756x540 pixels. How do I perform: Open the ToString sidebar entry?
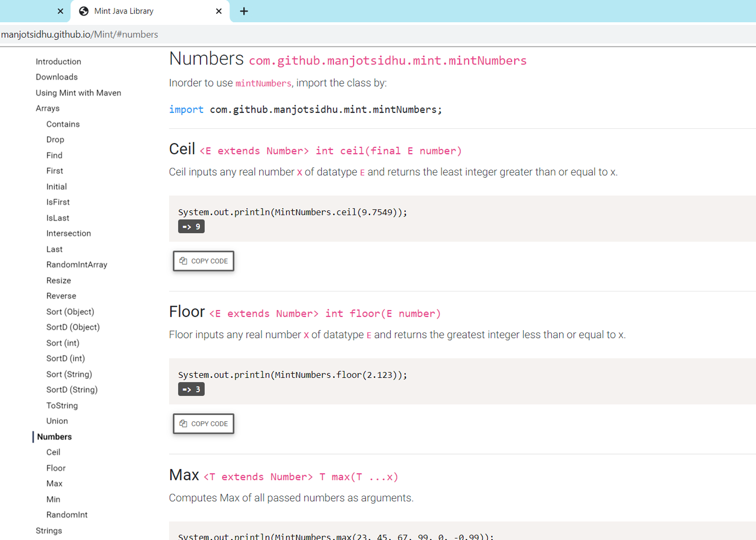(62, 406)
